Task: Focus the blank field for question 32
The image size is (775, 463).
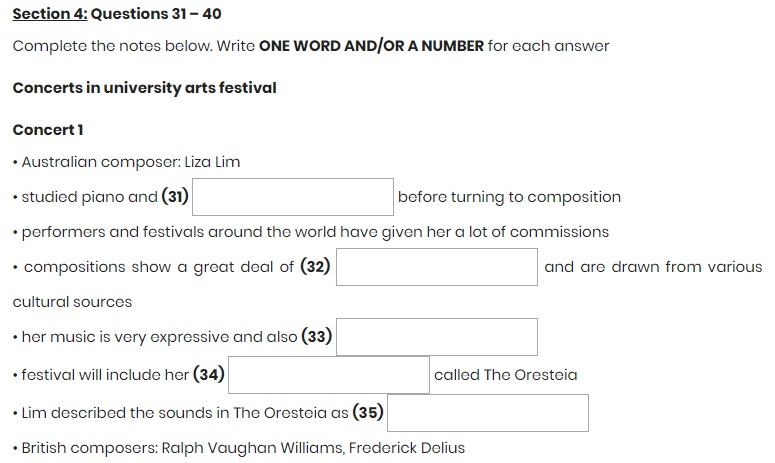Action: point(437,267)
